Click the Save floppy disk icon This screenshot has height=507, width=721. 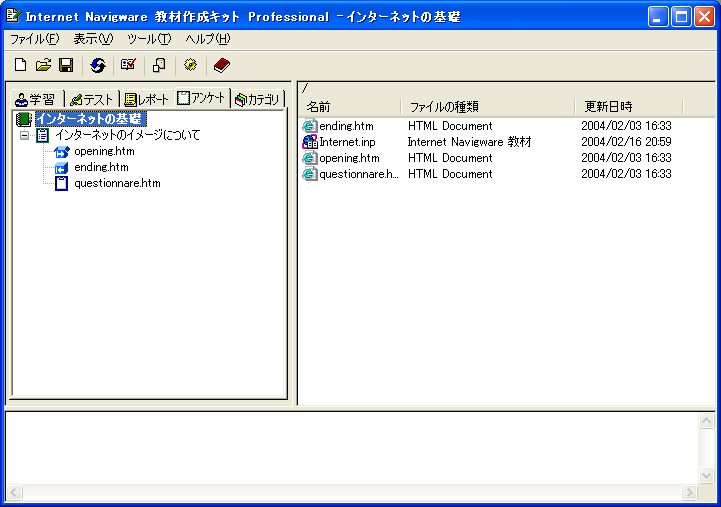(66, 65)
